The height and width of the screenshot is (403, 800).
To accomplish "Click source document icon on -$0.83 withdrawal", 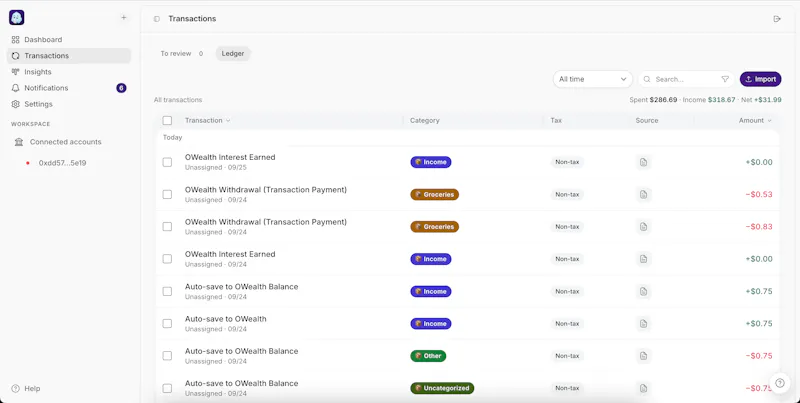I will tap(643, 226).
